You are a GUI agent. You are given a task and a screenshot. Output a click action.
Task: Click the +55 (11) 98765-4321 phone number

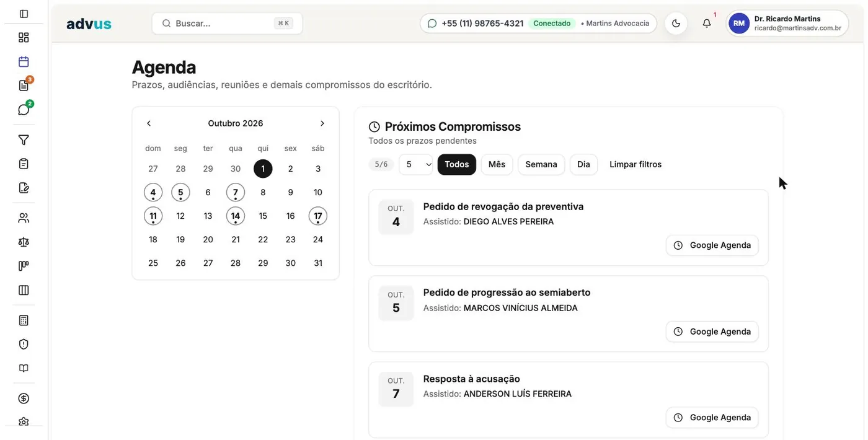(482, 24)
